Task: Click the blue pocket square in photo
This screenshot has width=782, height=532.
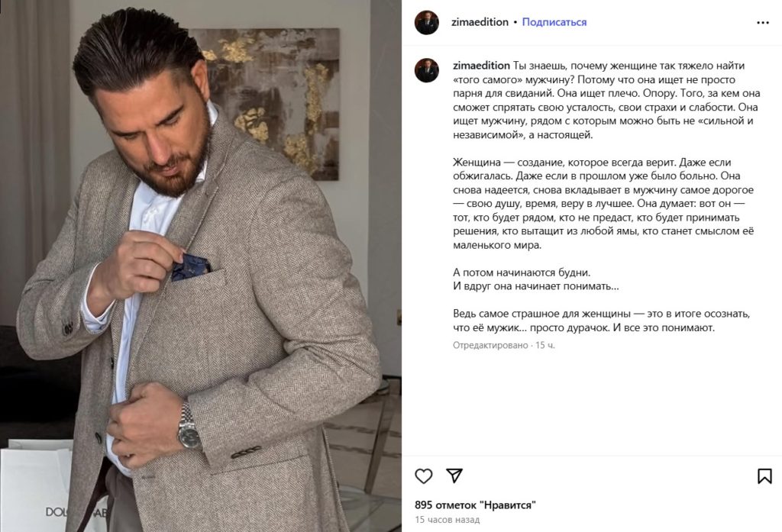Action: (190, 266)
